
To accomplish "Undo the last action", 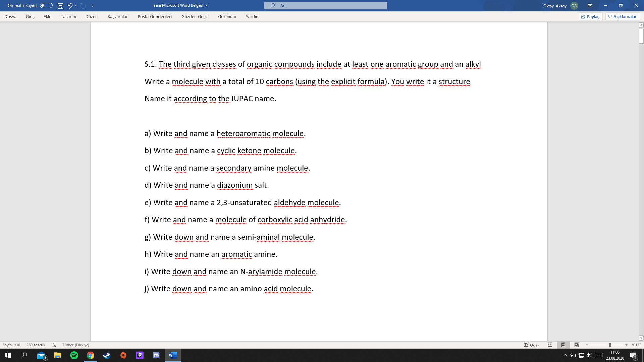I will coord(69,5).
